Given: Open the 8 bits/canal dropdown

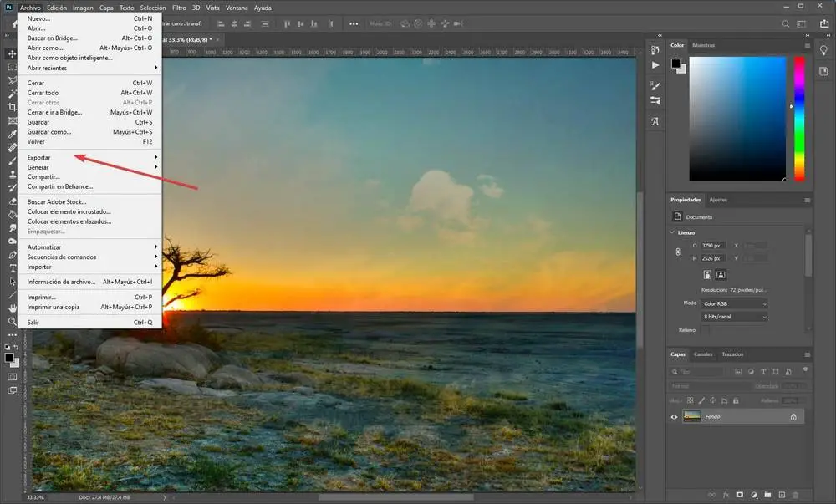Looking at the screenshot, I should pyautogui.click(x=734, y=317).
